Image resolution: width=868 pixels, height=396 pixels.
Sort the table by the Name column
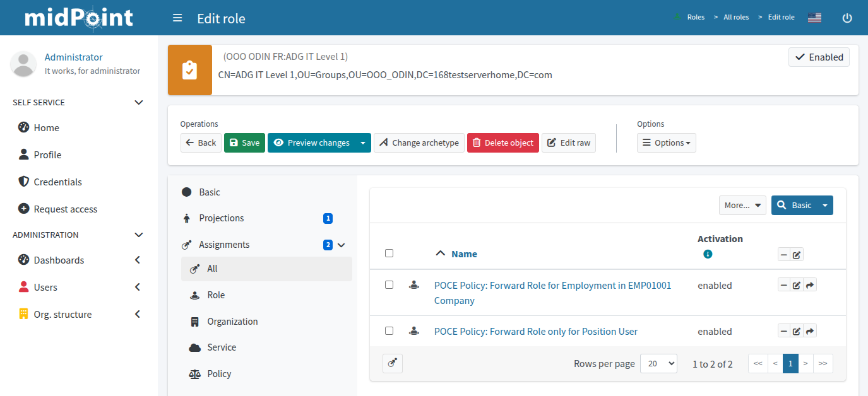point(464,254)
